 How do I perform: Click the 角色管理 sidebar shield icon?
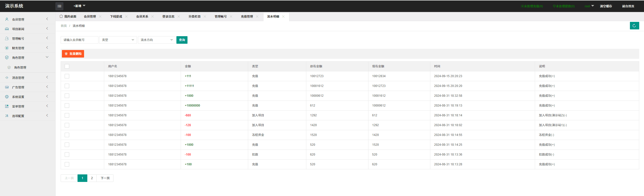(7, 58)
